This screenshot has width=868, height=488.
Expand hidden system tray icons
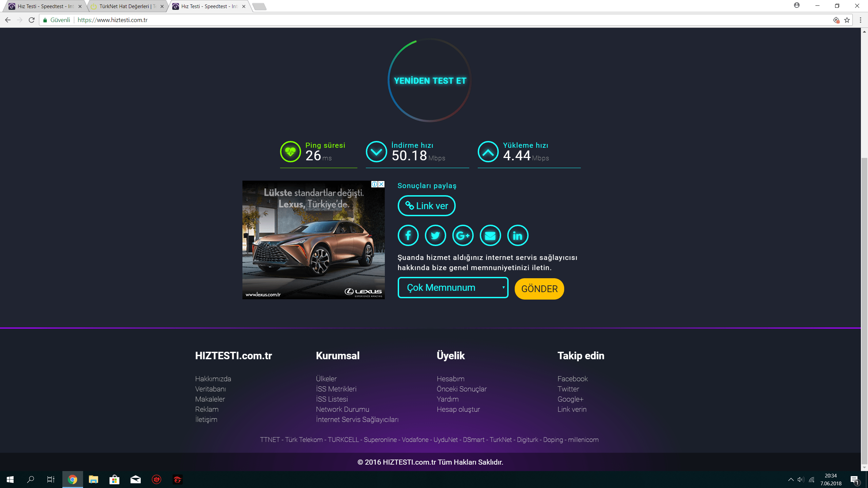(x=791, y=480)
